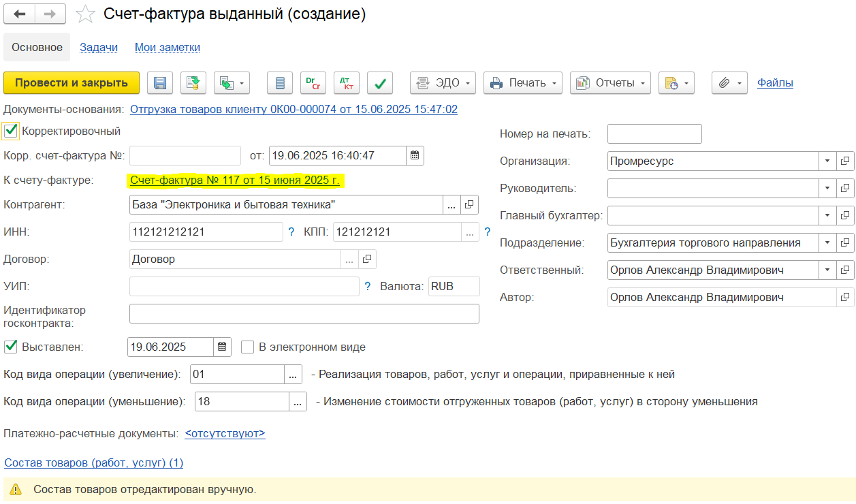This screenshot has height=504, width=856.
Task: Expand the Подразделение dropdown arrow
Action: pyautogui.click(x=827, y=242)
